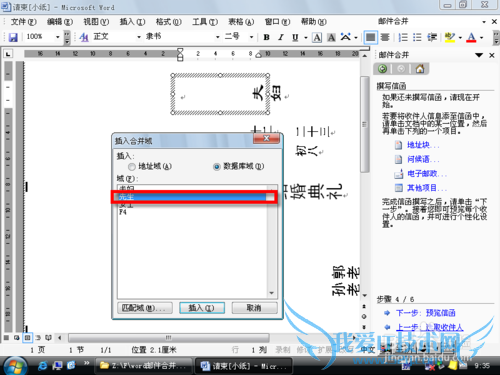Toggle Italic formatting
This screenshot has height=375, width=500.
click(x=281, y=37)
